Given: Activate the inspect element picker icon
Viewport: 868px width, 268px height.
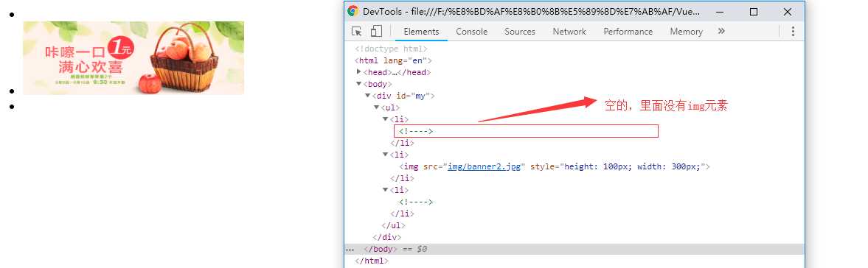Looking at the screenshot, I should click(x=356, y=32).
